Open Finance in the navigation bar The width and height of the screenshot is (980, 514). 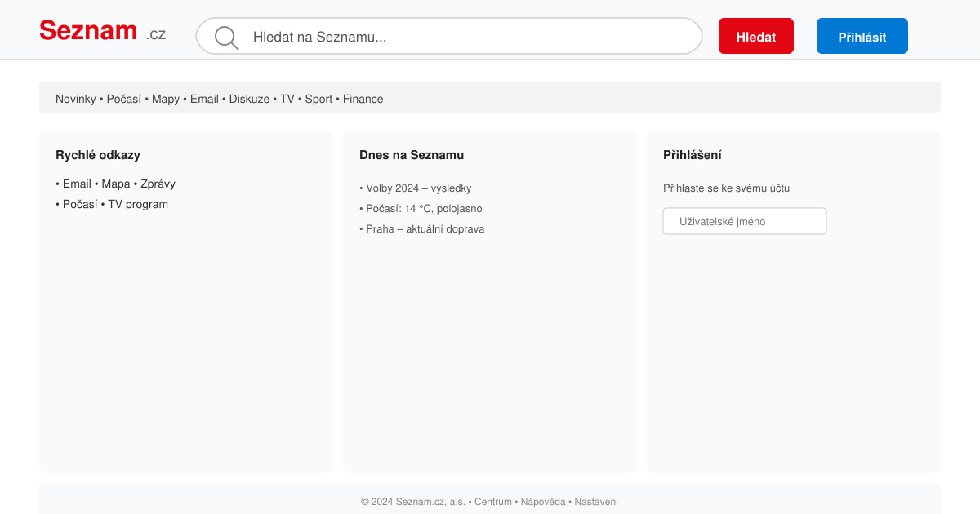[363, 99]
